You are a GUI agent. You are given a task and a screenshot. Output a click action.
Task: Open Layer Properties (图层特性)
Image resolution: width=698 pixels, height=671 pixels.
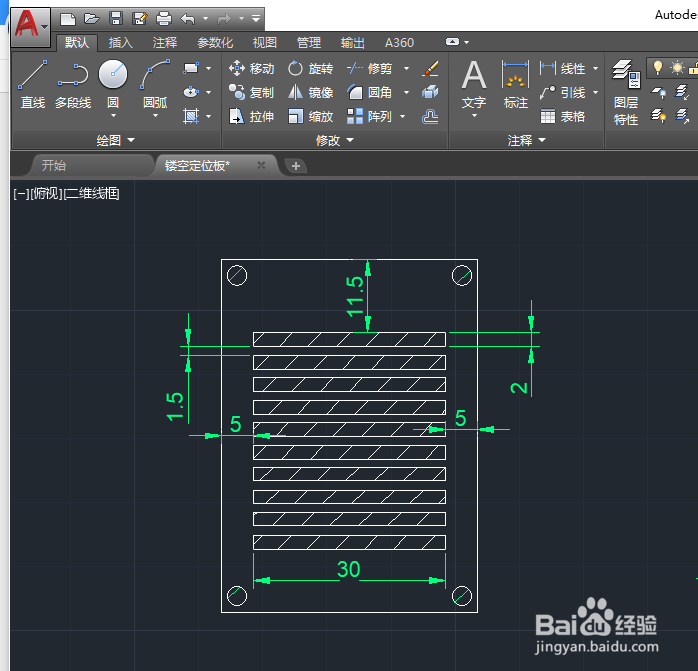[x=626, y=93]
